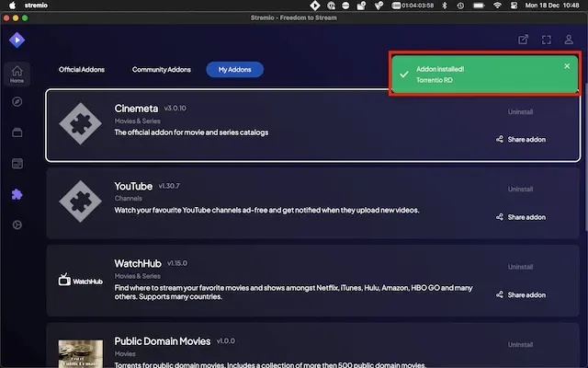
Task: Open the stremio menu bar item
Action: pos(36,6)
